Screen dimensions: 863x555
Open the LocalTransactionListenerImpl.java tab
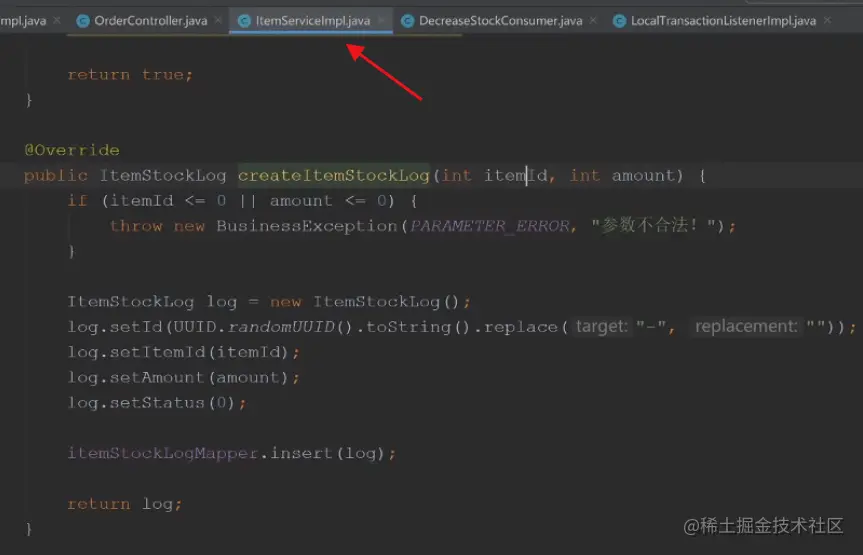pyautogui.click(x=723, y=21)
